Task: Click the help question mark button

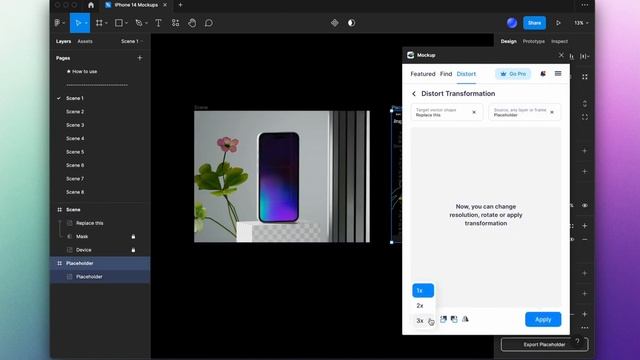Action: pyautogui.click(x=577, y=341)
